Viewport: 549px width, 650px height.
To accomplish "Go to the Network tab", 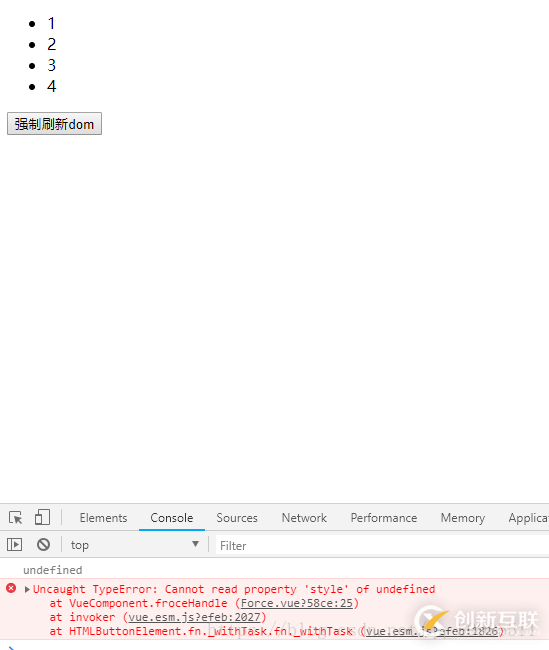I will point(304,518).
